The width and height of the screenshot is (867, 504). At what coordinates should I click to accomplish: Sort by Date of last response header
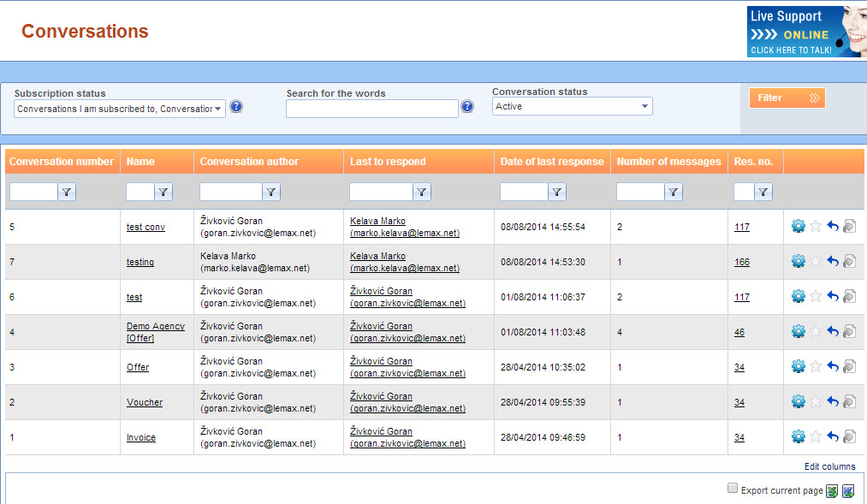552,162
